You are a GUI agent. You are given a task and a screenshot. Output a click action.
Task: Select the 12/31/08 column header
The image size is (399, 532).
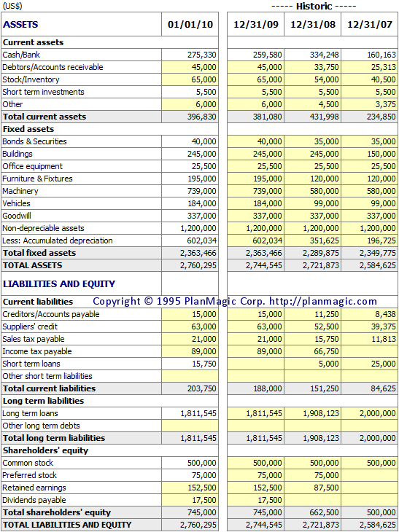point(313,25)
